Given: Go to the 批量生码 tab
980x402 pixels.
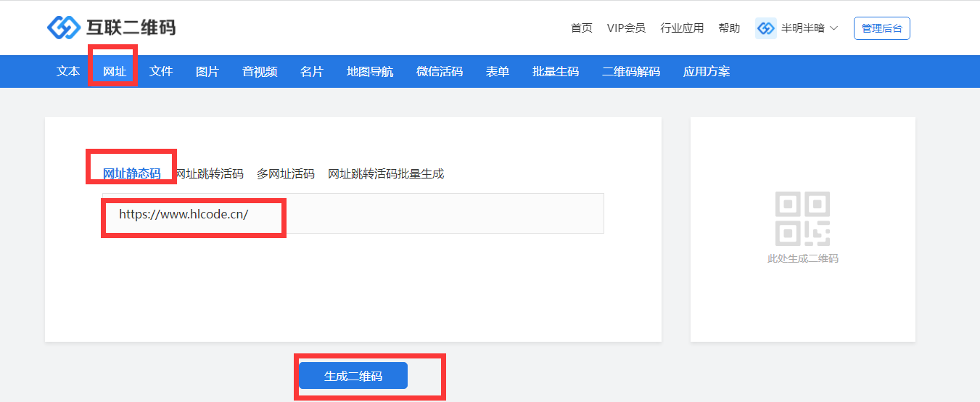Looking at the screenshot, I should coord(556,71).
